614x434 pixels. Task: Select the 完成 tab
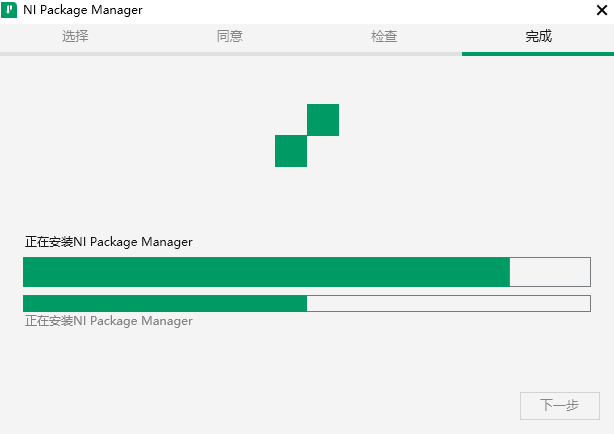[x=538, y=36]
